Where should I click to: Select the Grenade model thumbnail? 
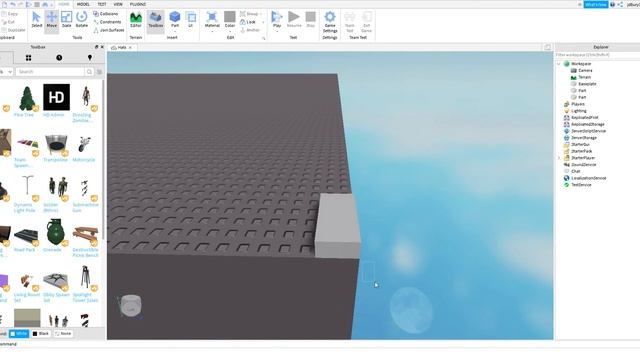[55, 233]
